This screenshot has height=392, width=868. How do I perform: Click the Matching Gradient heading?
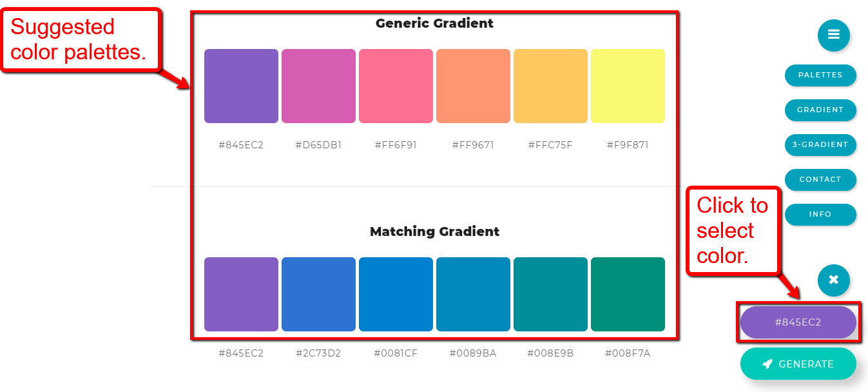(x=434, y=231)
